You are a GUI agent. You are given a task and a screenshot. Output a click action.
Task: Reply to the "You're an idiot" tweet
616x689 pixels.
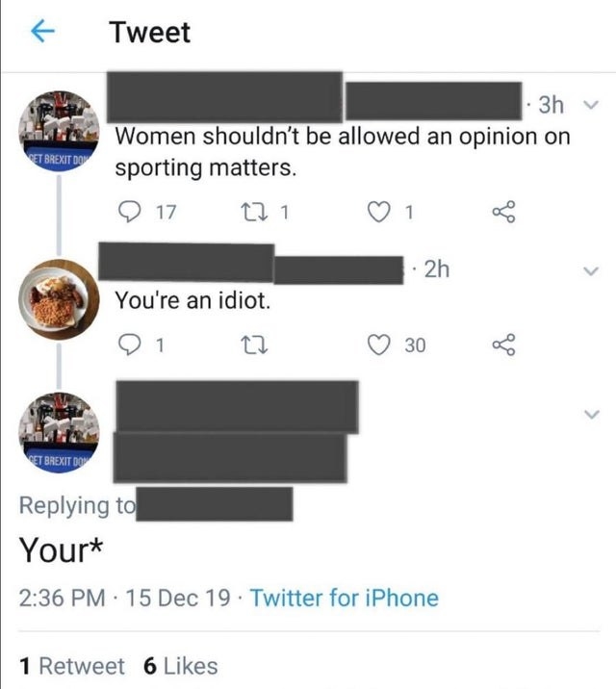tap(131, 344)
